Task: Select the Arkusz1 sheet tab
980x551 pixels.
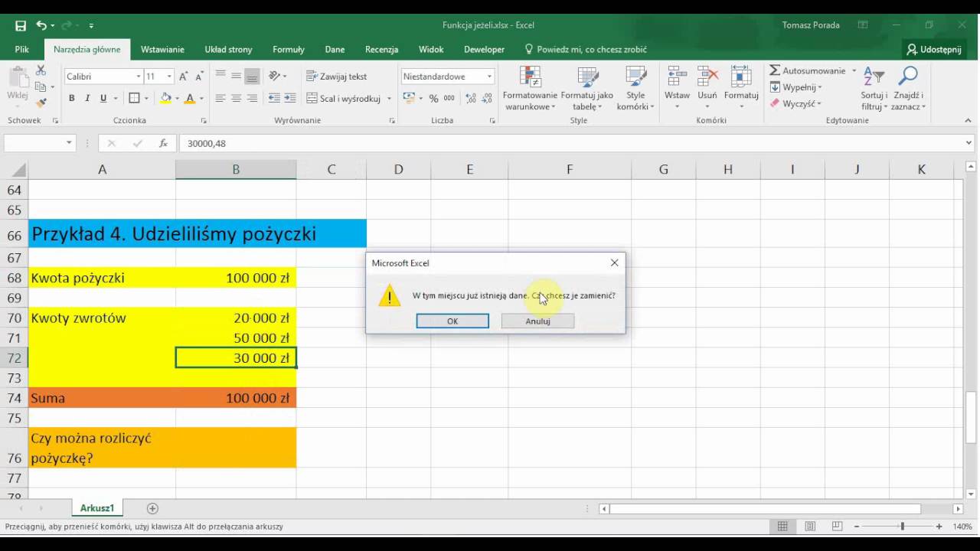Action: tap(97, 508)
